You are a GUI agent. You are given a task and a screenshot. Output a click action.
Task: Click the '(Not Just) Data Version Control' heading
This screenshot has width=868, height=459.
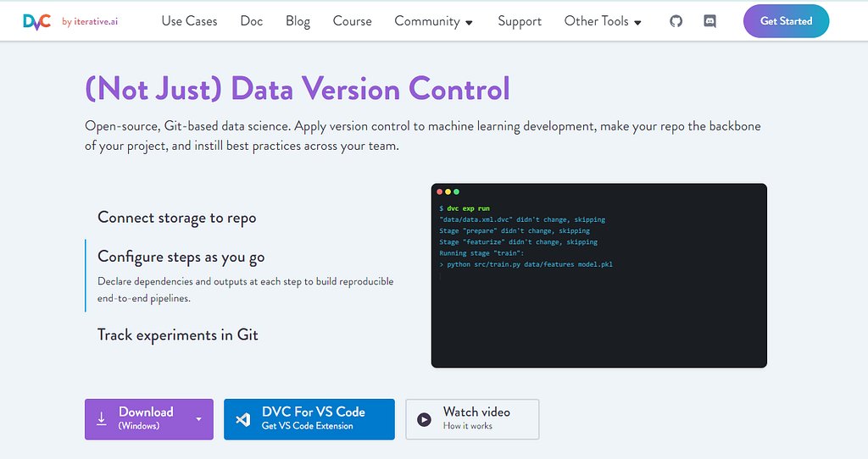click(298, 89)
